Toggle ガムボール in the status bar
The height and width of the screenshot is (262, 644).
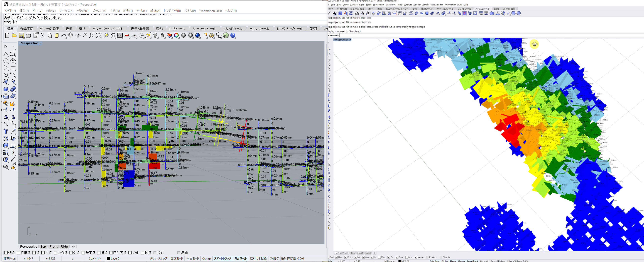coord(240,258)
